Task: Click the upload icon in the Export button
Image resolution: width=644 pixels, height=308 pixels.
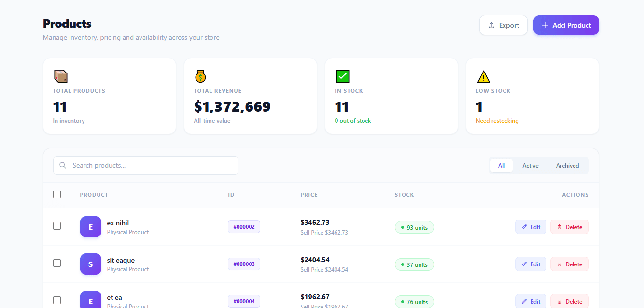Action: 491,25
